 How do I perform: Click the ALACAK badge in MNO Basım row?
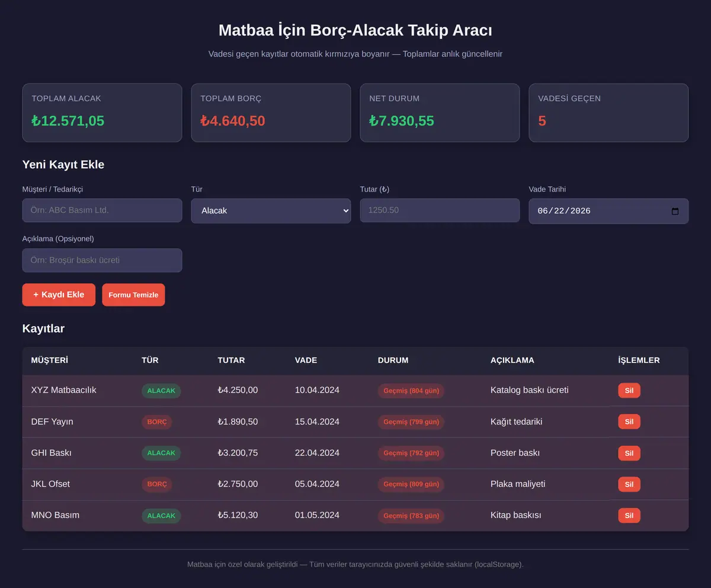pyautogui.click(x=161, y=516)
